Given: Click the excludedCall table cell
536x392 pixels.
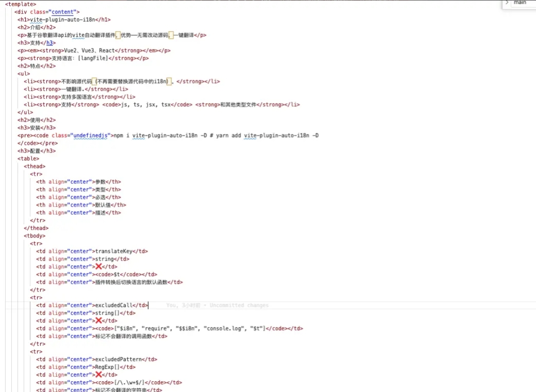Looking at the screenshot, I should pos(92,305).
